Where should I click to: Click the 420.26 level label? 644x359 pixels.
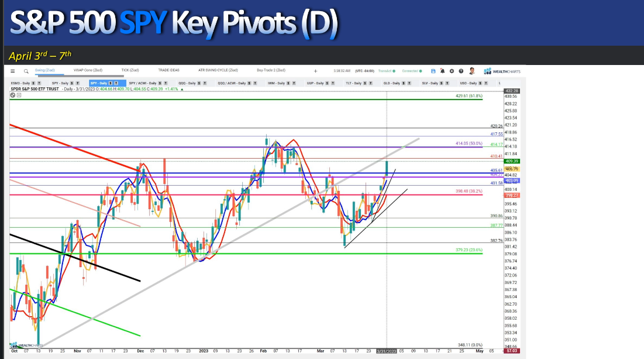point(497,126)
